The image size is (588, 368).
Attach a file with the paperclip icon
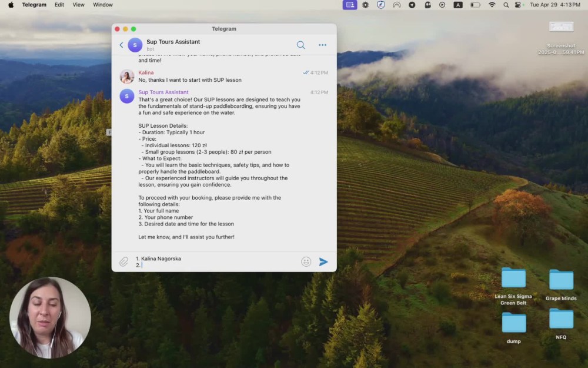click(x=123, y=261)
